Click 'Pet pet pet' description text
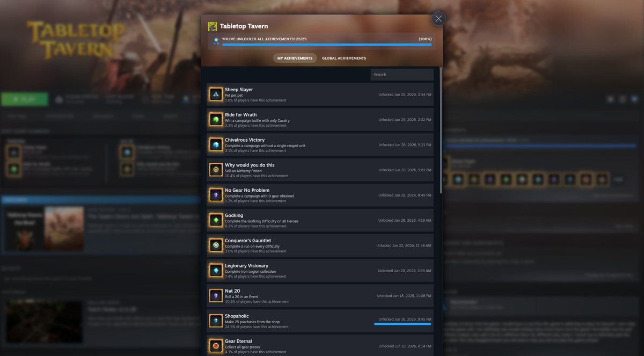Image resolution: width=644 pixels, height=356 pixels. tap(234, 96)
